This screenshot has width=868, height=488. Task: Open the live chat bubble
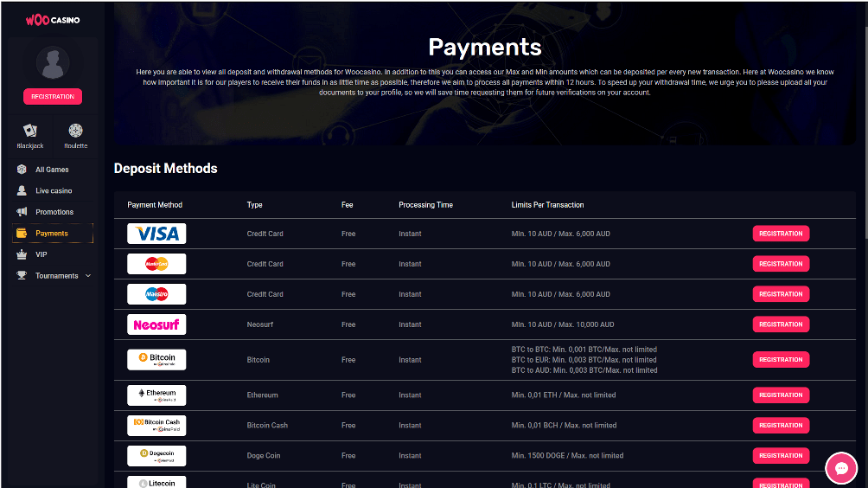pos(841,469)
